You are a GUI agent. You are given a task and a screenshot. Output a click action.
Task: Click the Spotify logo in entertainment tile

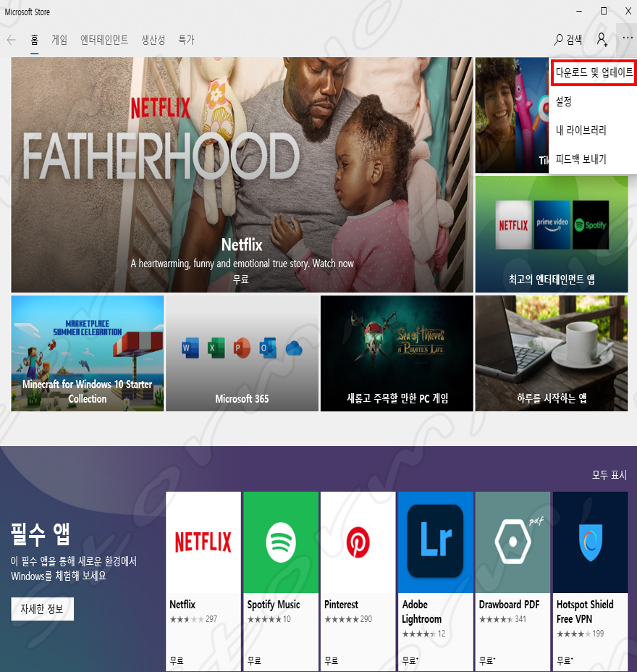pos(591,225)
